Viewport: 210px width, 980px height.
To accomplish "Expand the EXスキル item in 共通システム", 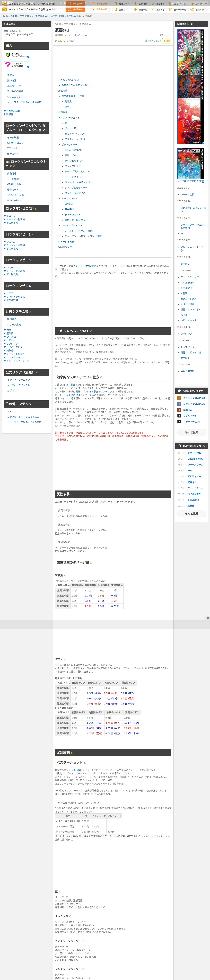I will pos(10,337).
